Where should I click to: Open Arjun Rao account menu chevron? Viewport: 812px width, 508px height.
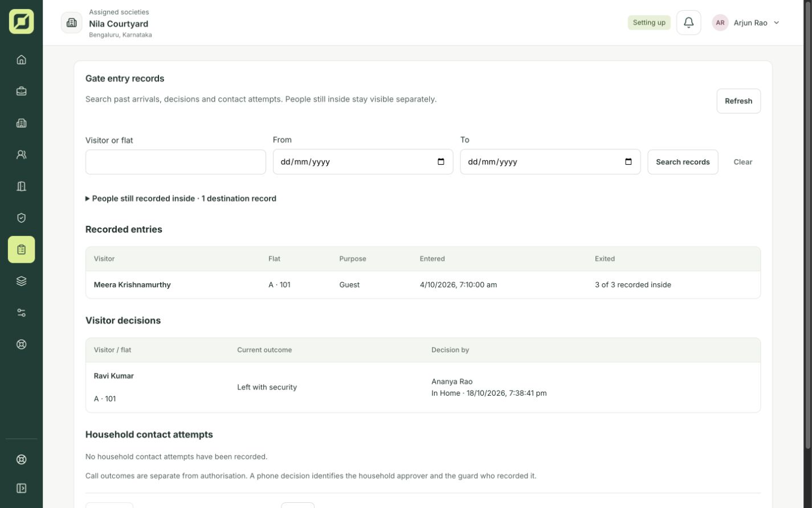pos(776,23)
